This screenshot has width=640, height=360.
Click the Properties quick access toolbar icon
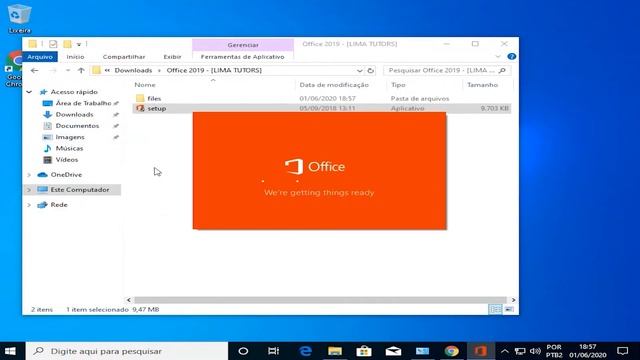pos(53,44)
